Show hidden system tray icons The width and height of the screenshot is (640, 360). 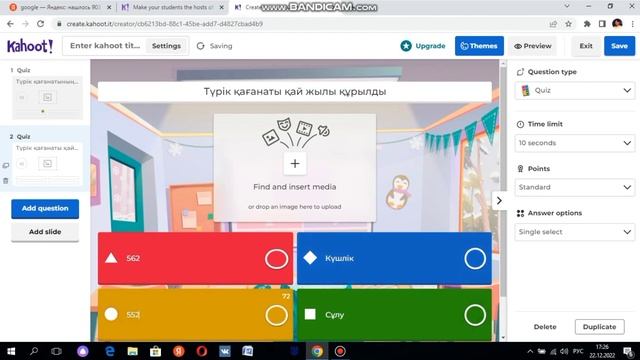pyautogui.click(x=530, y=351)
